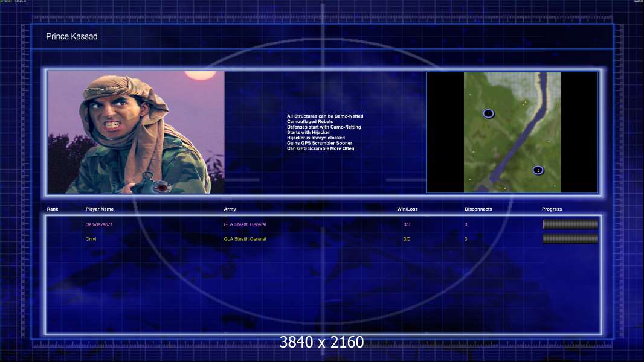Screen dimensions: 644x362
Task: Click Onlyl's GLA Stealth General army
Action: click(x=245, y=239)
